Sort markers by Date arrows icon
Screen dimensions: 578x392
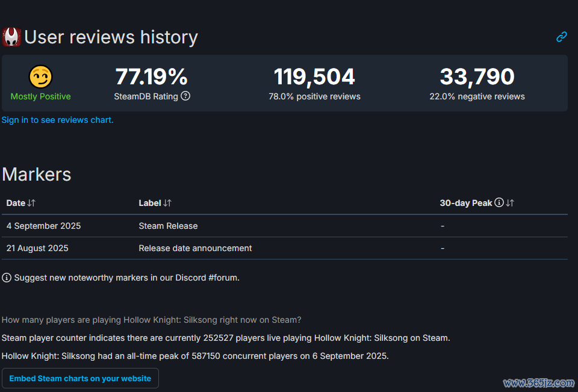coord(31,203)
